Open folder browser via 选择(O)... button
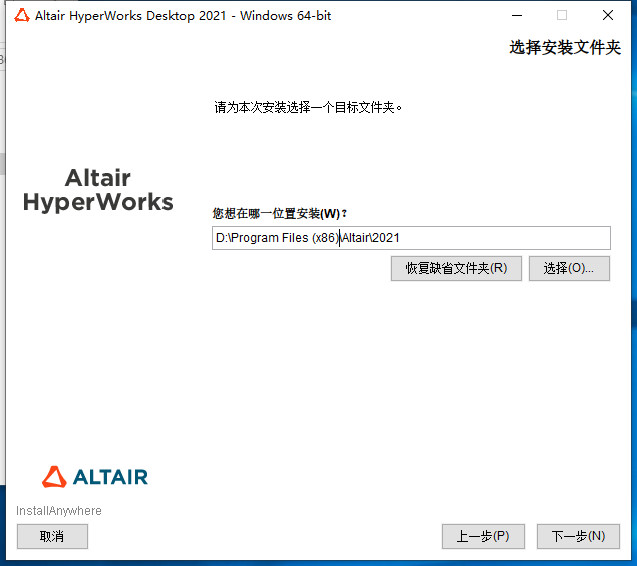The height and width of the screenshot is (566, 637). point(569,268)
